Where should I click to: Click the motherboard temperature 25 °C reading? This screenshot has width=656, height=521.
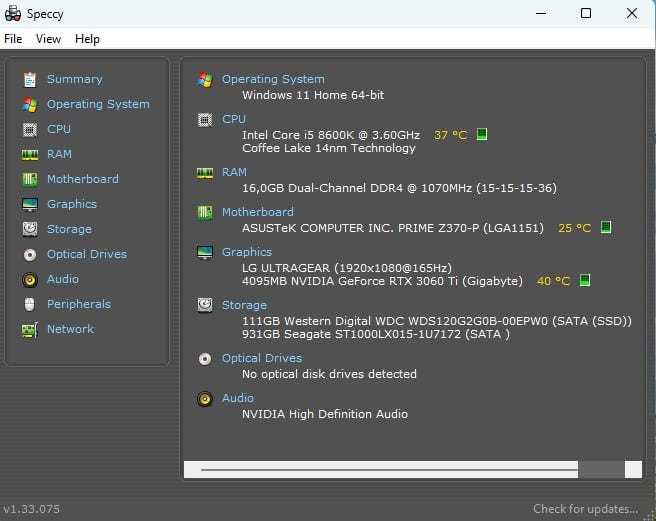tap(574, 228)
